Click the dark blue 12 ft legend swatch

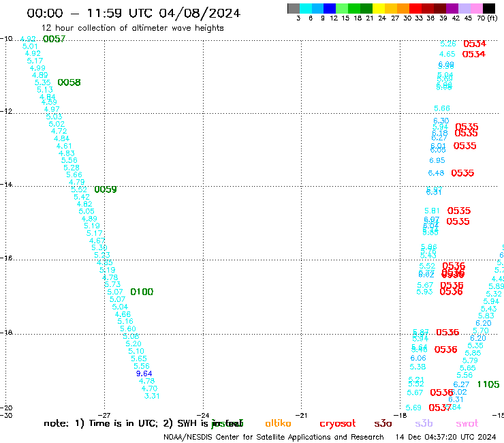(x=330, y=8)
